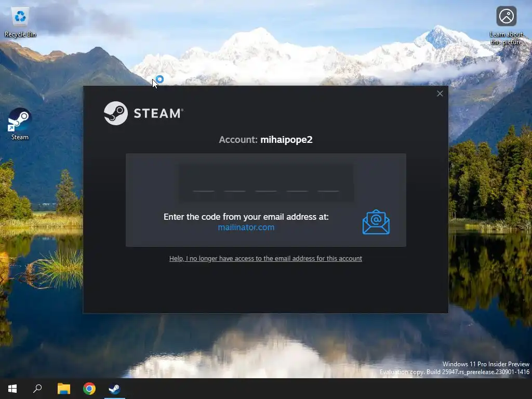The height and width of the screenshot is (399, 532).
Task: Close the Steam sign-in dialog
Action: 440,94
